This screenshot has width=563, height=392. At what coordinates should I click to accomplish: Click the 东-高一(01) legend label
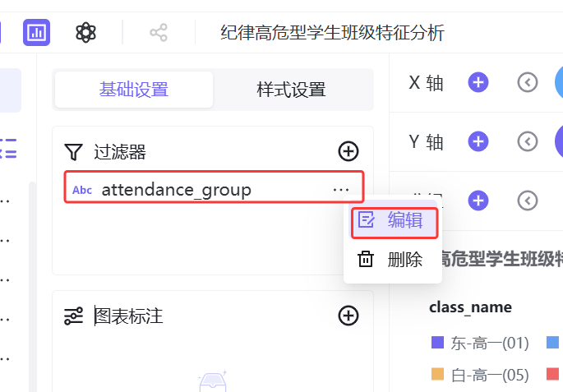click(490, 344)
